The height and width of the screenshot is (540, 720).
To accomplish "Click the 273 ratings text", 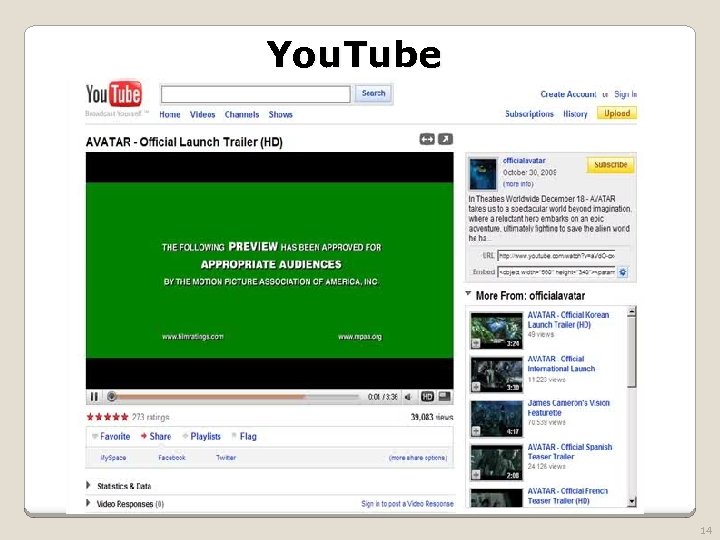I will click(150, 417).
